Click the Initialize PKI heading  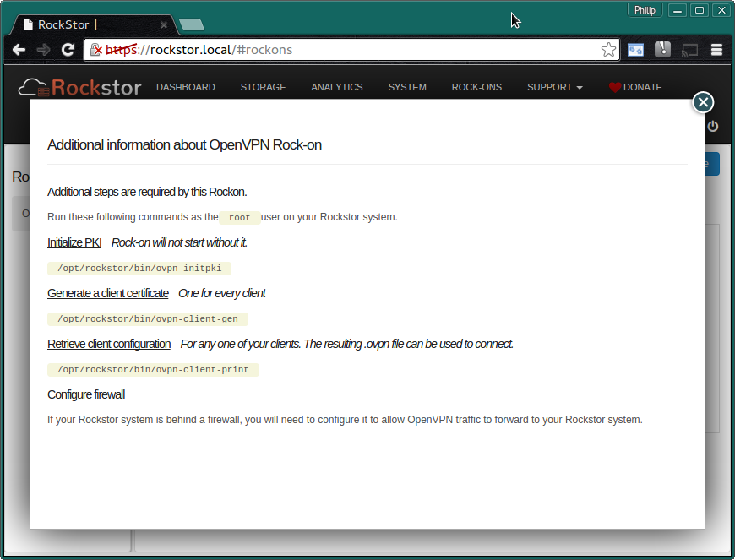click(x=74, y=242)
